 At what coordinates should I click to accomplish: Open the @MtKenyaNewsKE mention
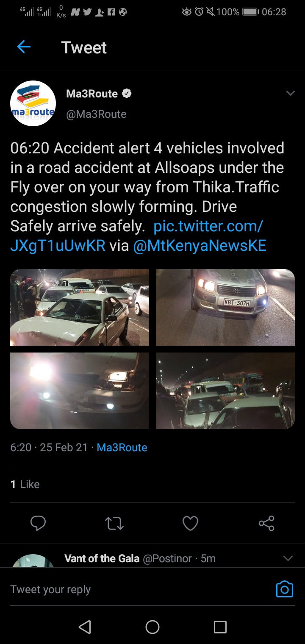[200, 246]
